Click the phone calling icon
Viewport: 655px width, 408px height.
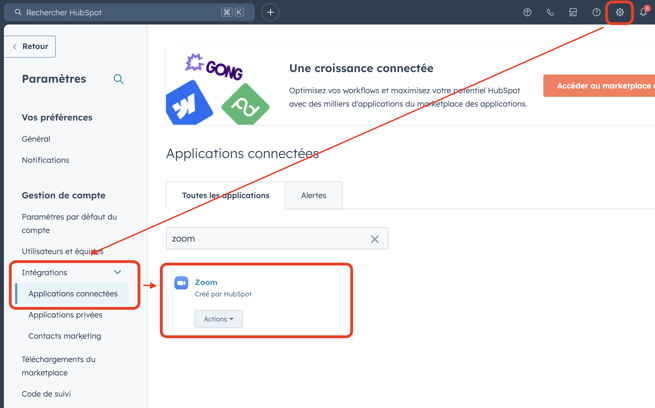[550, 13]
